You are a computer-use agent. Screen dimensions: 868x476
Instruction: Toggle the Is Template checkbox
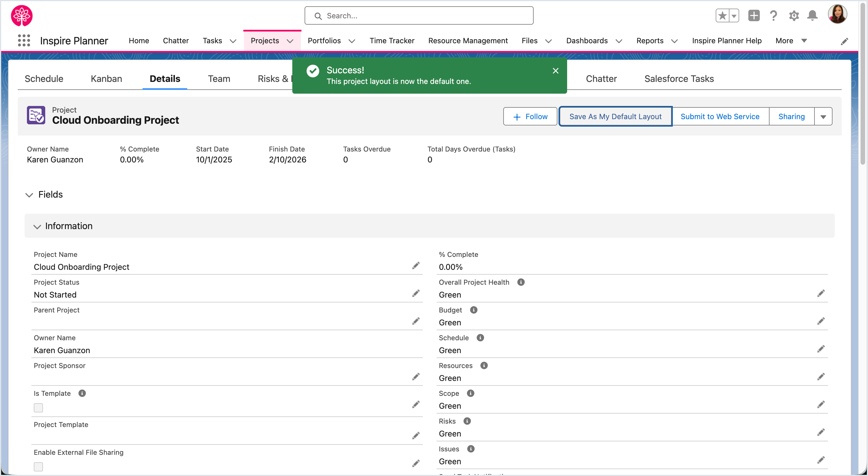point(38,408)
